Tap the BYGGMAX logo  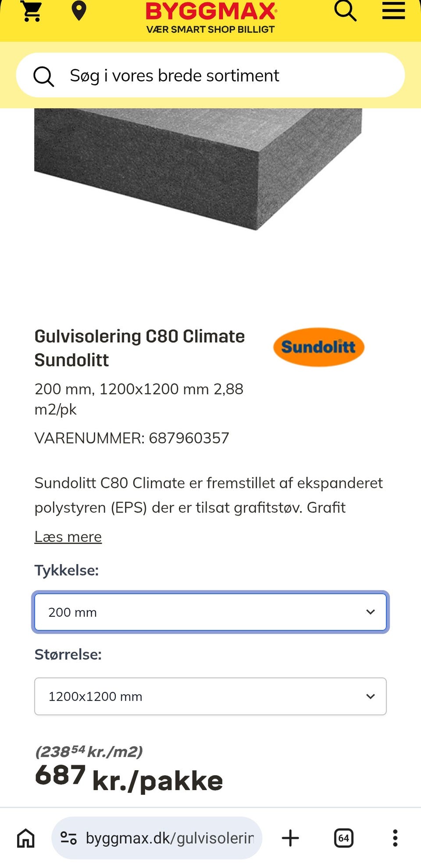211,18
